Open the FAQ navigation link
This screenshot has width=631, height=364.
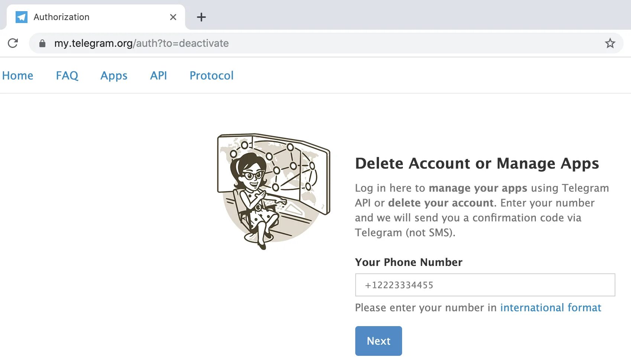(67, 76)
